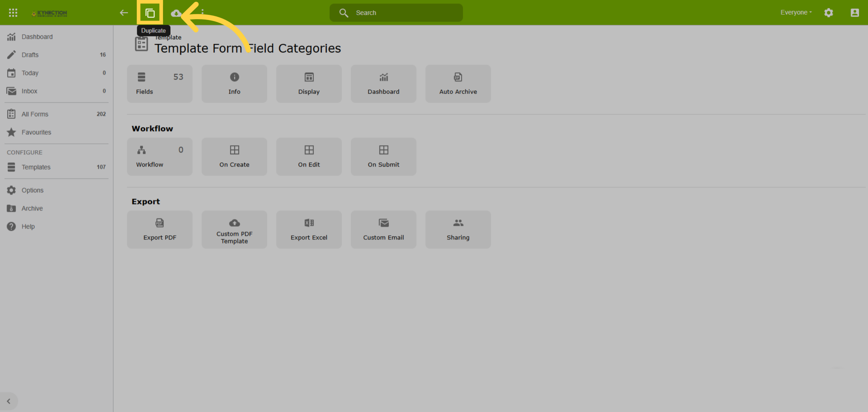The height and width of the screenshot is (412, 868).
Task: Open the Export Excel tile
Action: 309,230
